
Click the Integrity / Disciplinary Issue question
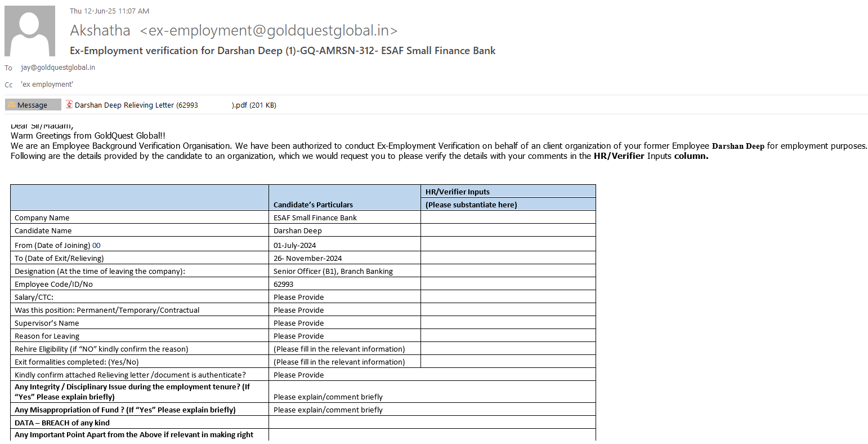click(x=132, y=392)
